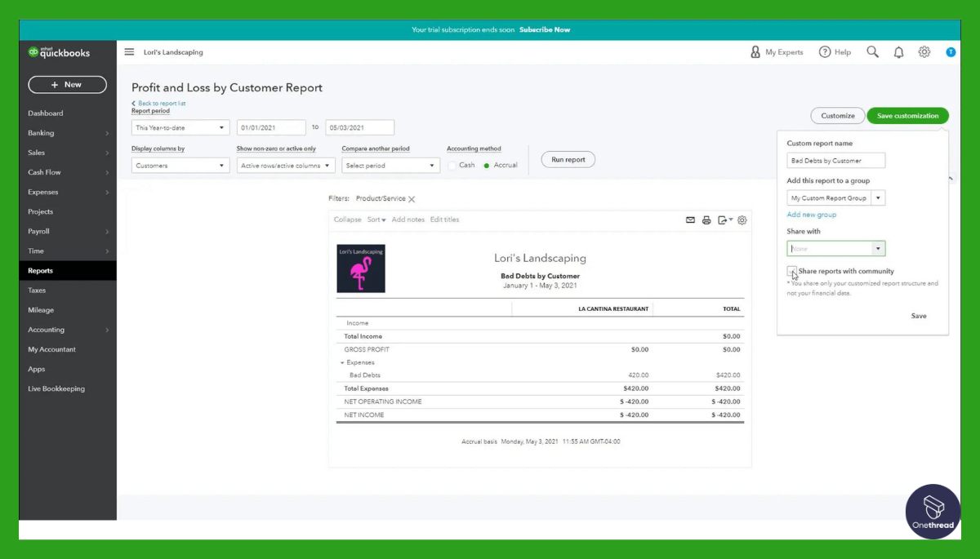This screenshot has width=980, height=559.
Task: Open report settings via the gear icon
Action: click(x=742, y=220)
